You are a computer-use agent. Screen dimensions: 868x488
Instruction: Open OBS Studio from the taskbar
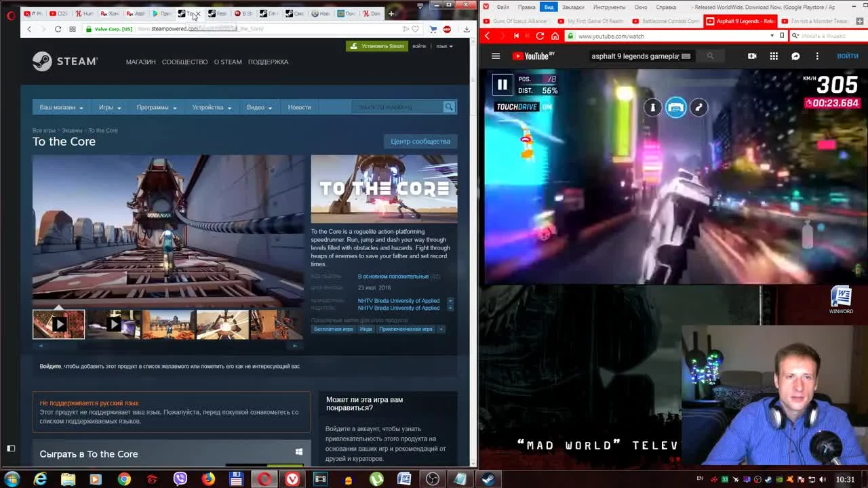click(432, 479)
